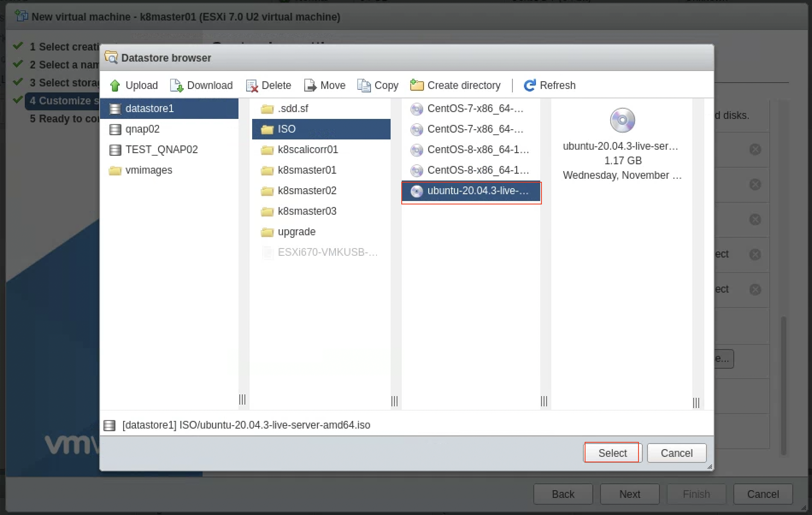The height and width of the screenshot is (515, 812).
Task: Click the ubuntu filename in preview pane
Action: pyautogui.click(x=621, y=146)
